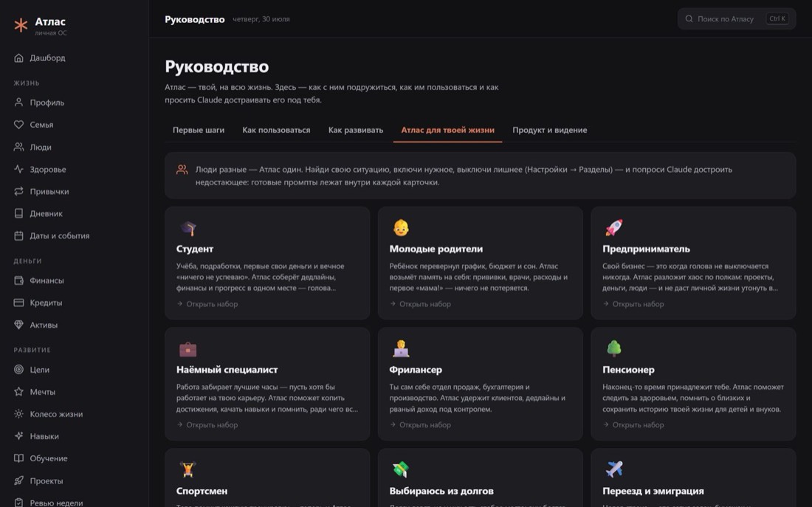Click the Поиск по Атласу search field

click(x=737, y=18)
